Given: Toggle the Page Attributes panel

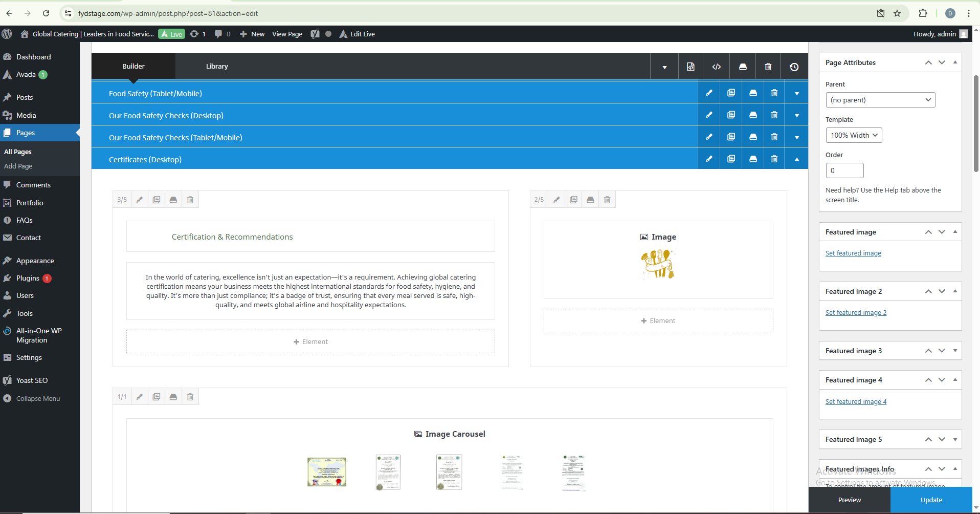Looking at the screenshot, I should point(955,62).
